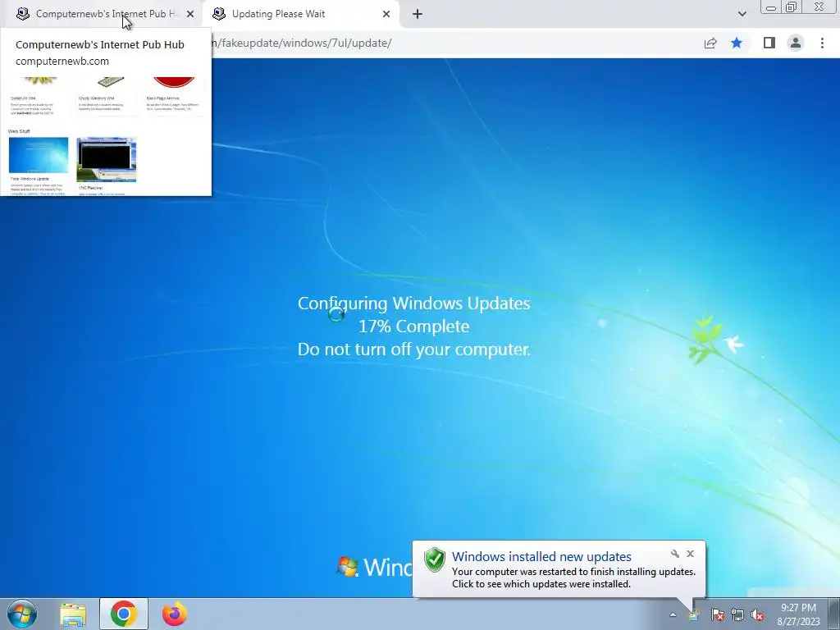
Task: Open the Chrome profile avatar menu
Action: 796,43
